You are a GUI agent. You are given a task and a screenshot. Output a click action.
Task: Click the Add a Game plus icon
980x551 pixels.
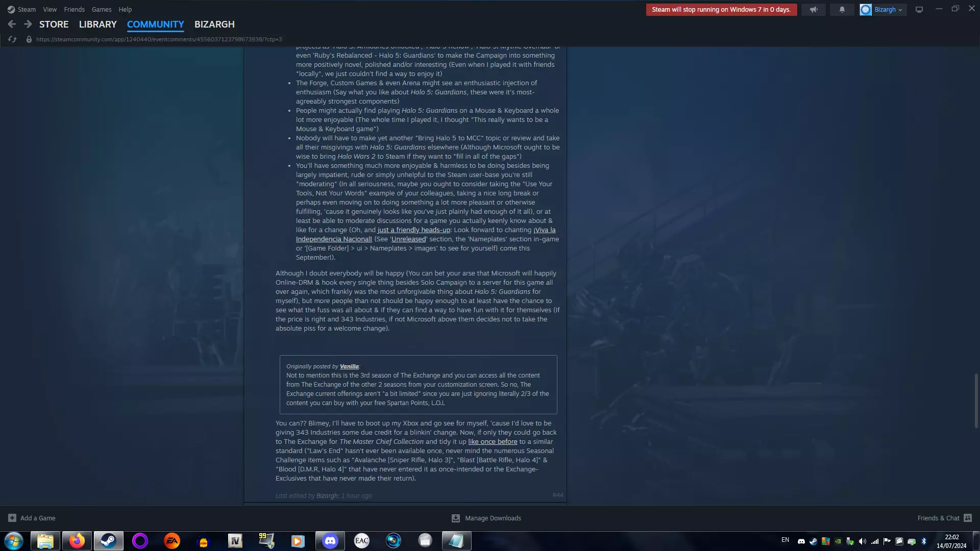click(x=12, y=518)
